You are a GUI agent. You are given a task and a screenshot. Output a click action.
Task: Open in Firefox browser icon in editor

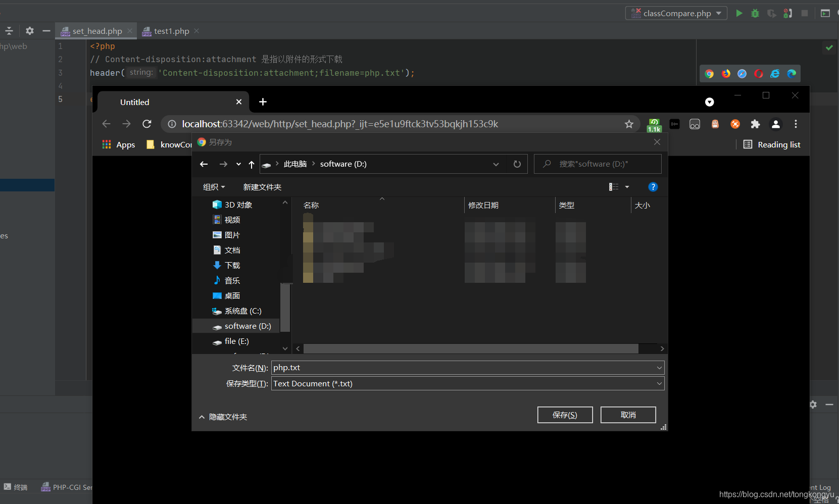[x=726, y=74]
